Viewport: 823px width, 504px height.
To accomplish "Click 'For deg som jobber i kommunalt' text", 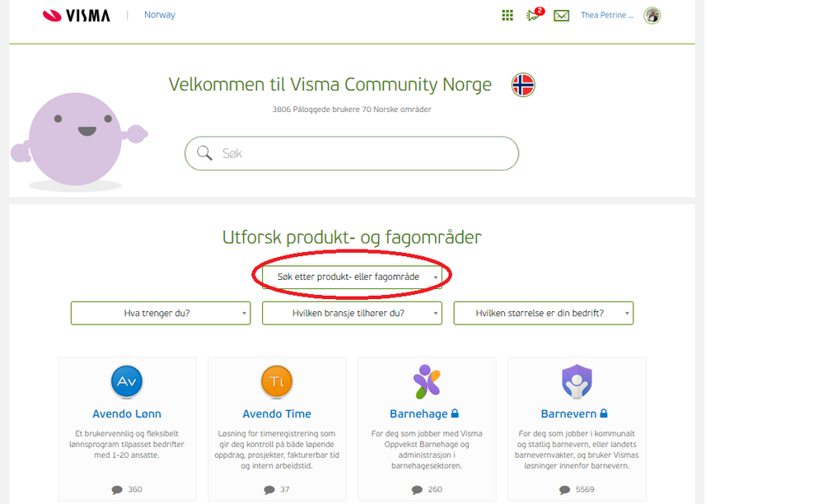I will click(x=577, y=434).
